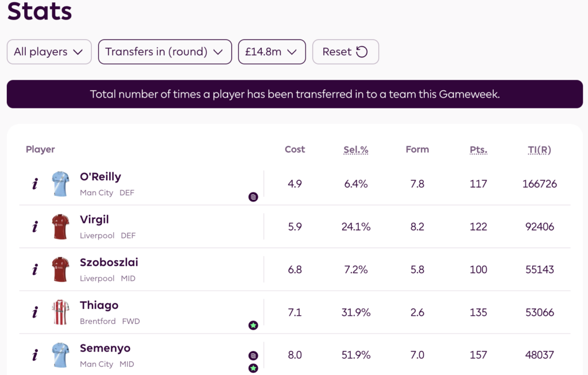Open the £14.8m max cost dropdown
Image resolution: width=588 pixels, height=375 pixels.
click(272, 52)
